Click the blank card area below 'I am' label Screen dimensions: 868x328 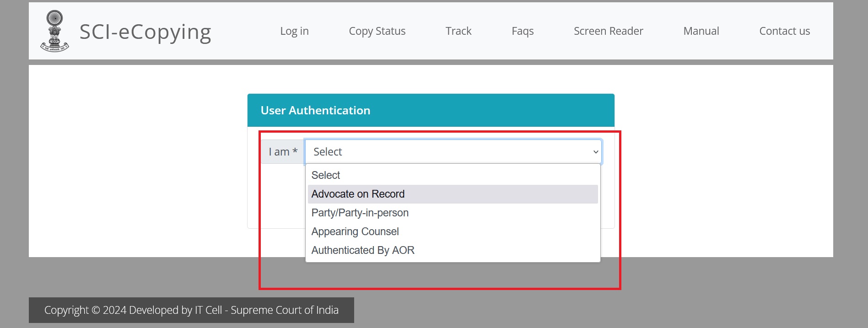point(277,197)
